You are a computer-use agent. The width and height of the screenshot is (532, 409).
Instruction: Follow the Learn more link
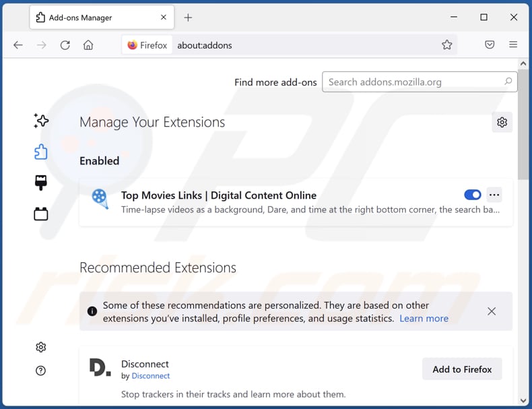[424, 319]
